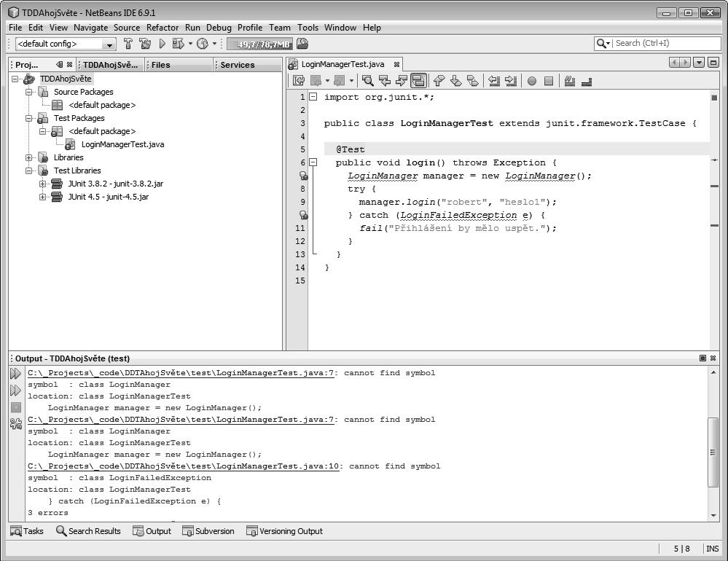The image size is (728, 561).
Task: Expand the JUnit 3.8.2 - junit-3.8.2.jar node
Action: tap(43, 184)
